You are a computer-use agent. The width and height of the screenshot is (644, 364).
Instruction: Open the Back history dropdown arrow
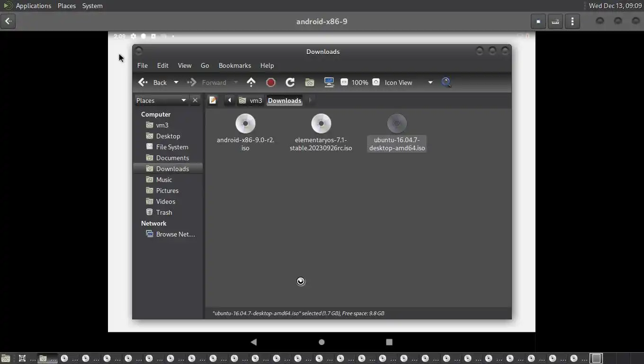point(176,82)
